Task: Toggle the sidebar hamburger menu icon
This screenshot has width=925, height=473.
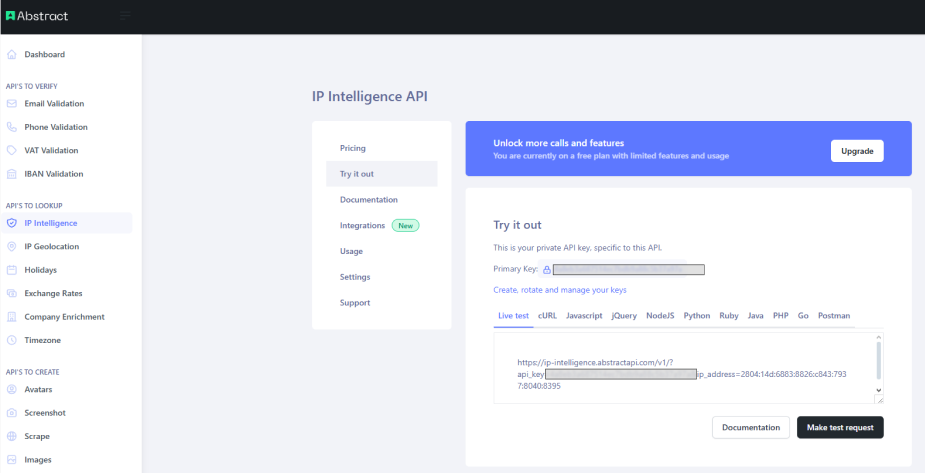Action: [x=125, y=15]
